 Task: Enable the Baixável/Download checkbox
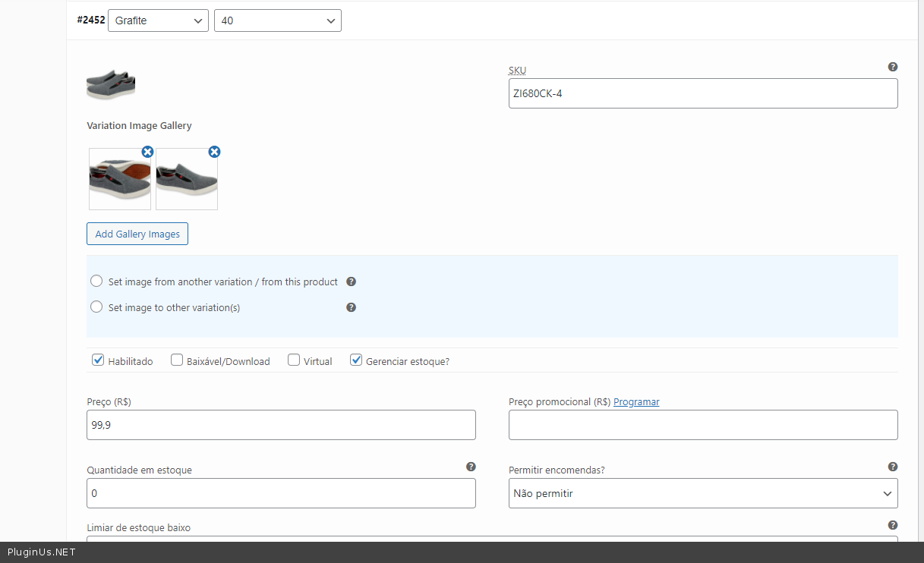coord(177,360)
